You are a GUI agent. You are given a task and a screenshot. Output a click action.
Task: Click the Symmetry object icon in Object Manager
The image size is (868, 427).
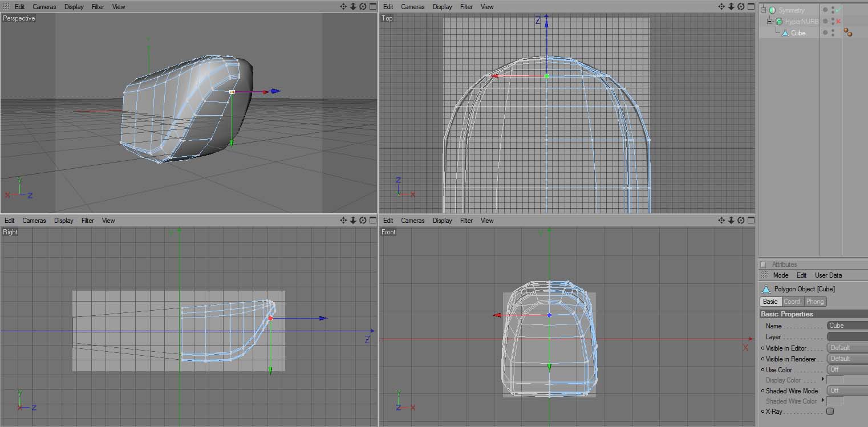(772, 10)
